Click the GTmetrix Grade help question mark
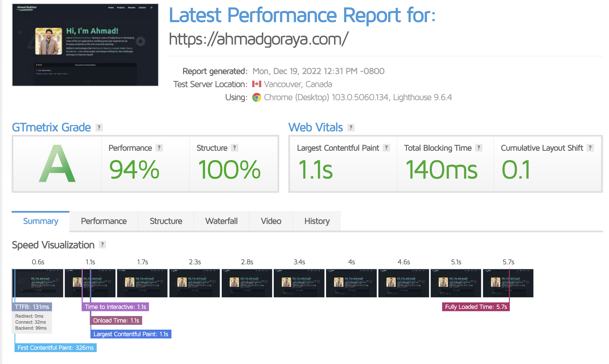 pyautogui.click(x=99, y=127)
